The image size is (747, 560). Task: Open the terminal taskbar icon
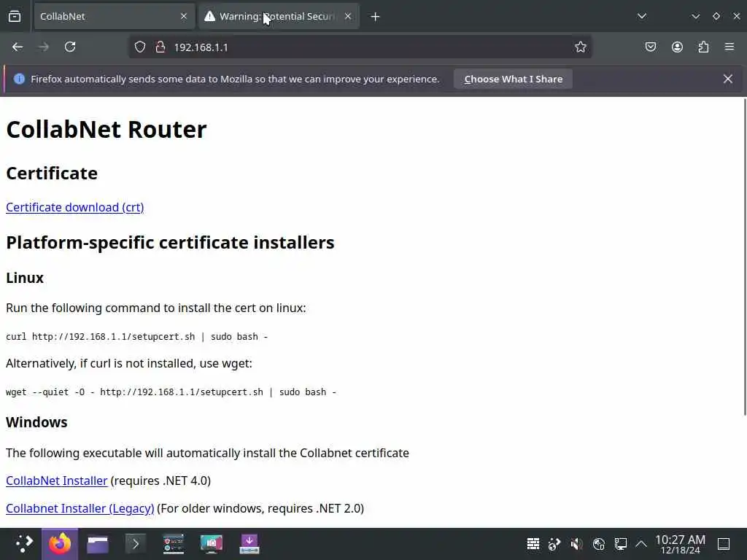[x=135, y=544]
